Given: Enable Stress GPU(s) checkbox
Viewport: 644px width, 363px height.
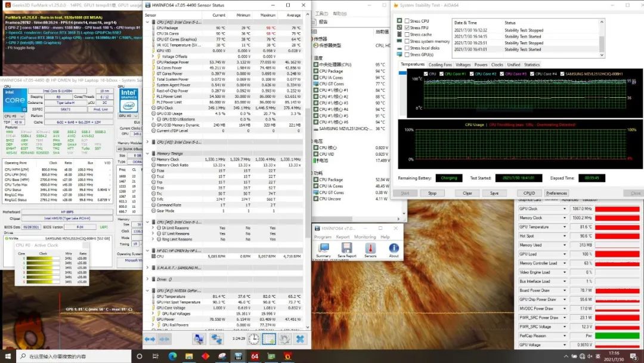Looking at the screenshot, I should tap(407, 54).
